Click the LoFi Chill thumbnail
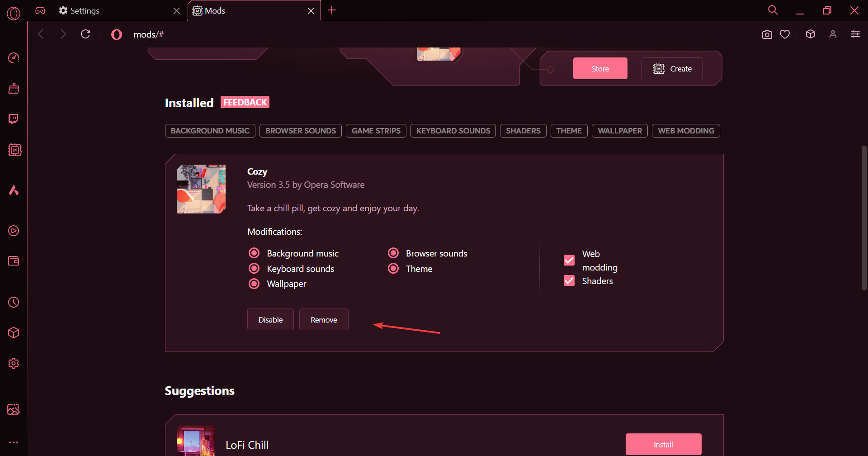 coord(196,441)
